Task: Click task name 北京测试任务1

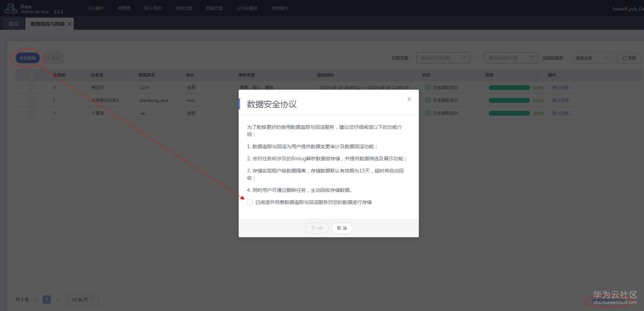Action: [x=105, y=100]
